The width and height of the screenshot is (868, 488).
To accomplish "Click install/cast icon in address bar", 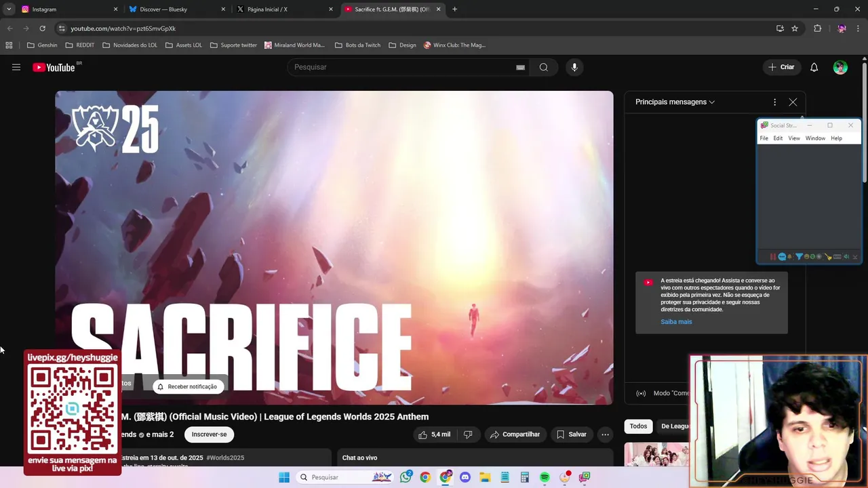I will 780,28.
